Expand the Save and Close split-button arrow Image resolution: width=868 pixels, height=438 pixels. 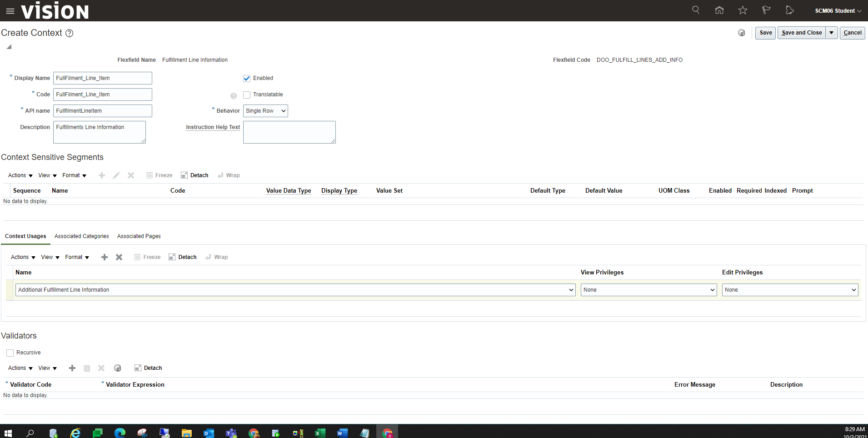click(x=831, y=33)
